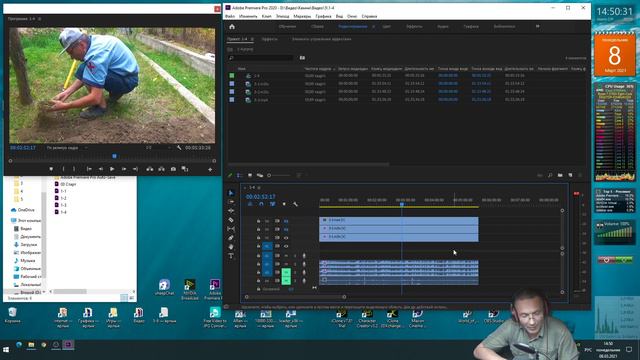Toggle lock on the topmost video track
This screenshot has height=360, width=640.
(x=258, y=221)
